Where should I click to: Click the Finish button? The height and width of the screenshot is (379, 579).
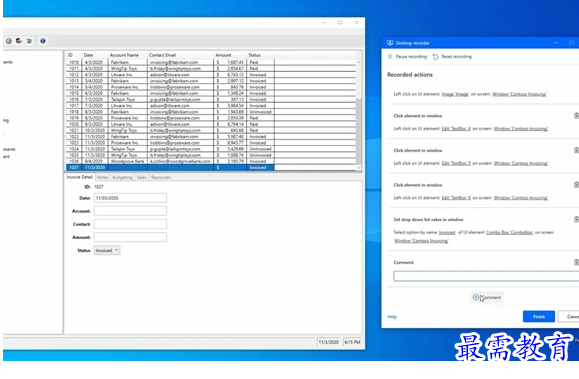click(x=539, y=317)
